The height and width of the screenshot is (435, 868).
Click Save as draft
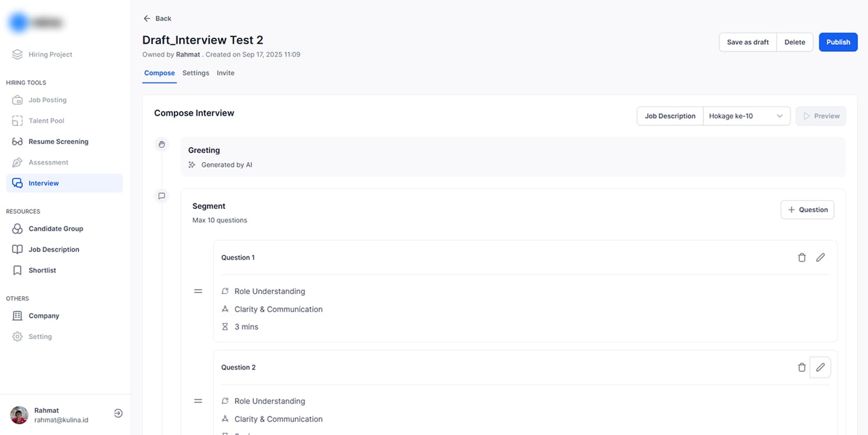(x=748, y=42)
